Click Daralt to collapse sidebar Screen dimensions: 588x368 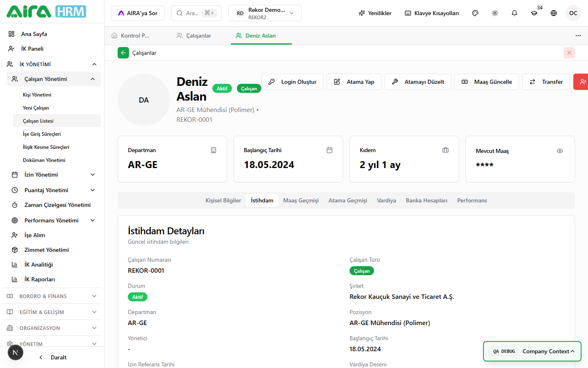click(53, 357)
